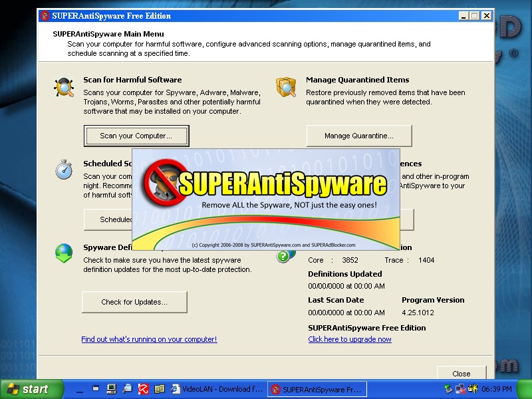Click the Spyware Definitions globe download icon
The height and width of the screenshot is (399, 532).
64,253
